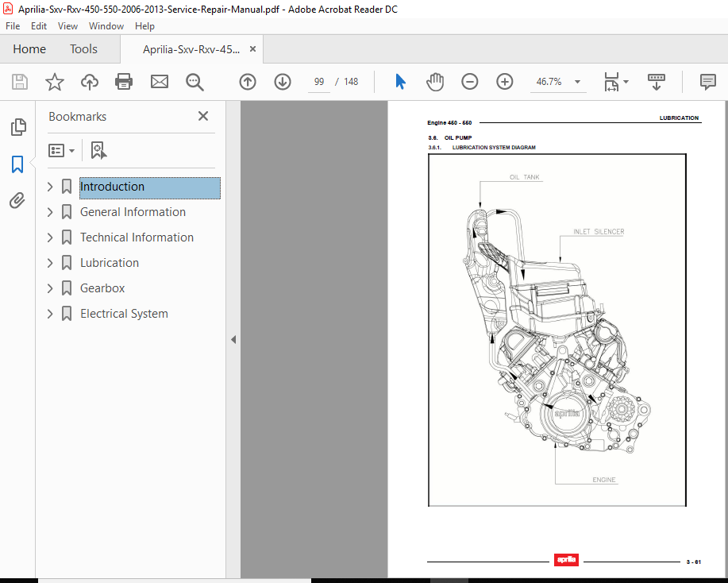
Task: Open fit page options dropdown arrow
Action: tap(626, 82)
